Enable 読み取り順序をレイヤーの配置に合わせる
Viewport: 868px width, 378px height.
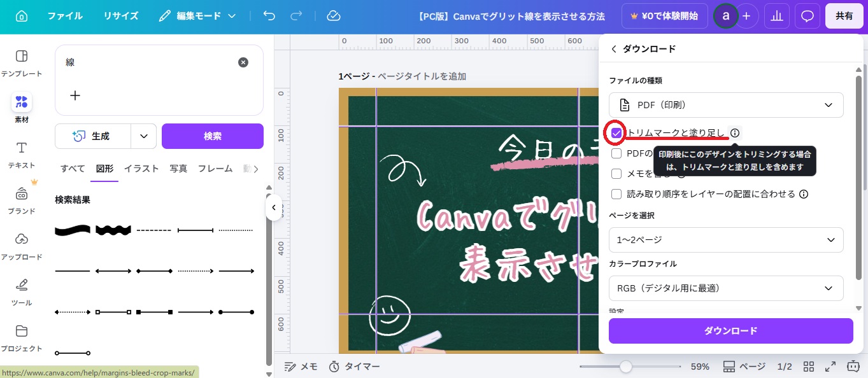coord(616,194)
